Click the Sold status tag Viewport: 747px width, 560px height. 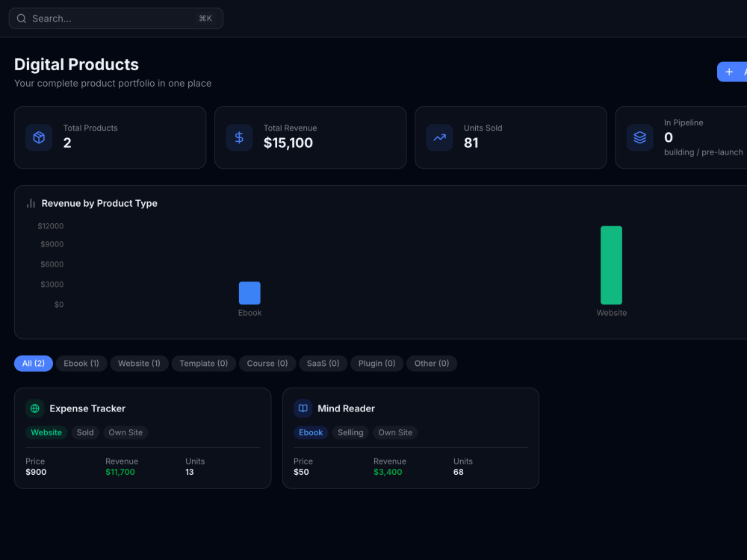coord(85,432)
